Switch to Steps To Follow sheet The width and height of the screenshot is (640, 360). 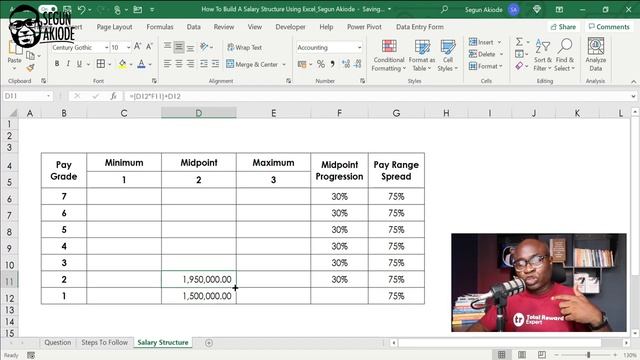104,342
